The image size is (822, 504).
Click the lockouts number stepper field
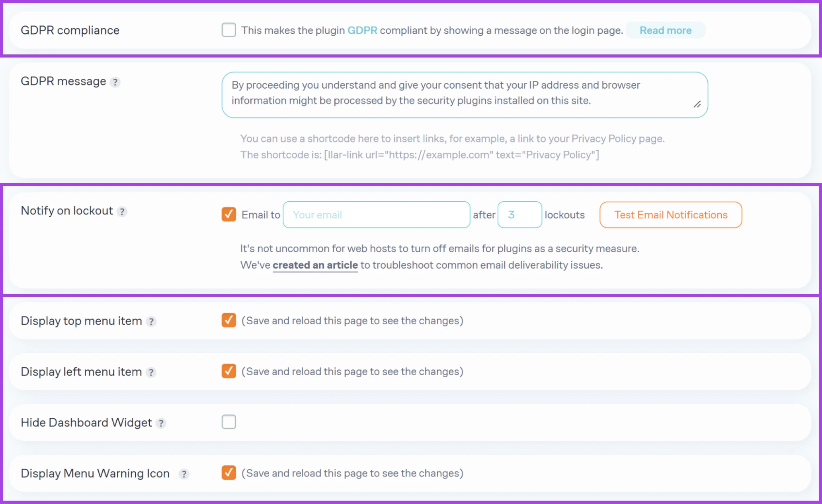click(519, 214)
